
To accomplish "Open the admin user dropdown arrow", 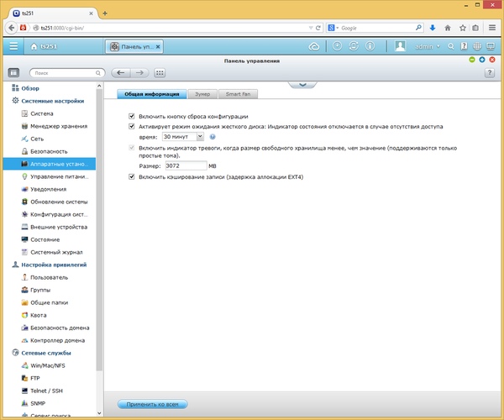I will [438, 46].
